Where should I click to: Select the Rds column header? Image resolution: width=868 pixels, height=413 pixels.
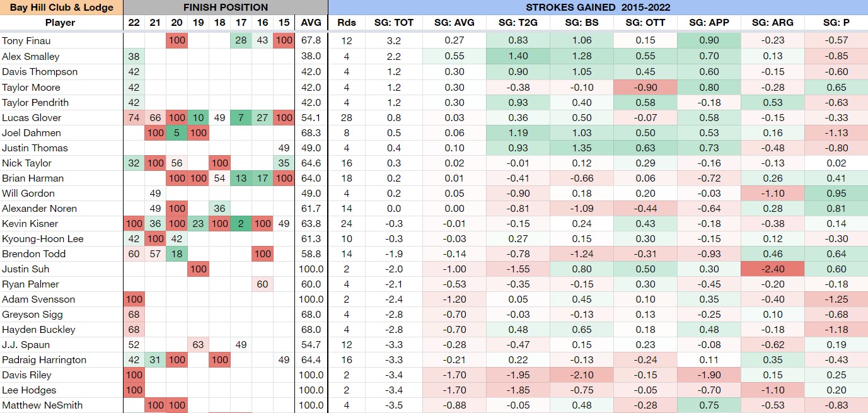tap(347, 23)
